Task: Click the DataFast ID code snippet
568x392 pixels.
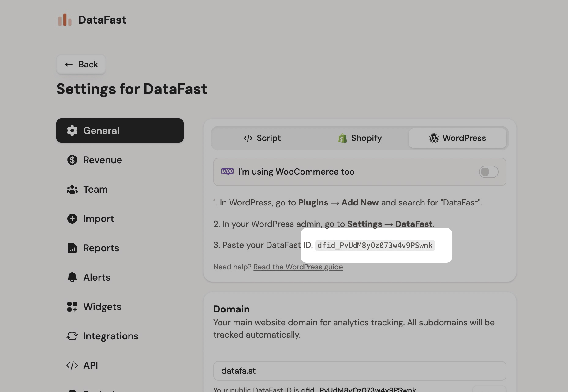Action: (x=375, y=246)
